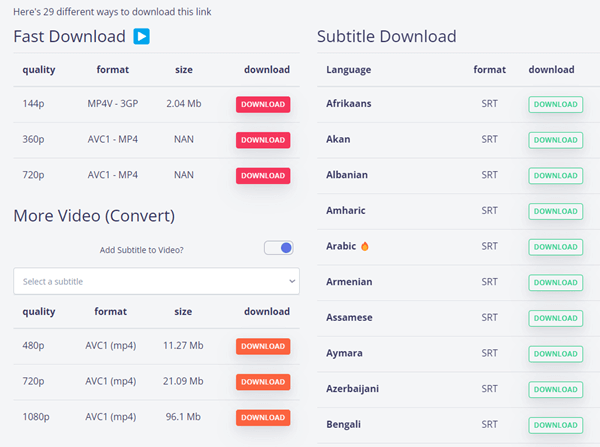
Task: Download the 720p converted video 21.09 Mb
Action: tap(263, 382)
